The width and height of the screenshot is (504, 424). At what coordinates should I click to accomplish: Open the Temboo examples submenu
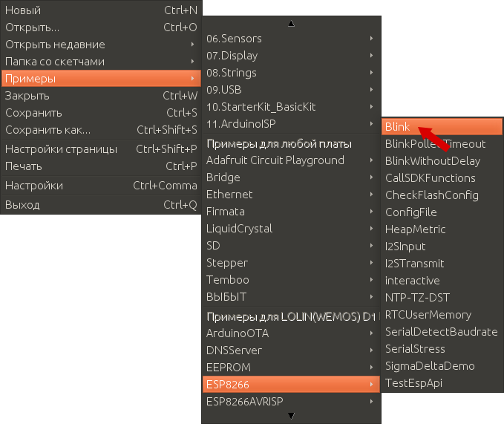click(291, 279)
